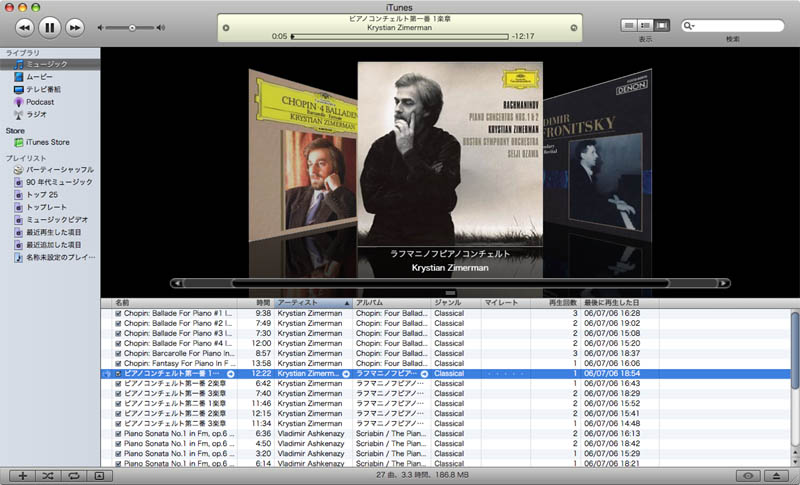This screenshot has height=485, width=800.
Task: Go back to the previous track
Action: 24,27
